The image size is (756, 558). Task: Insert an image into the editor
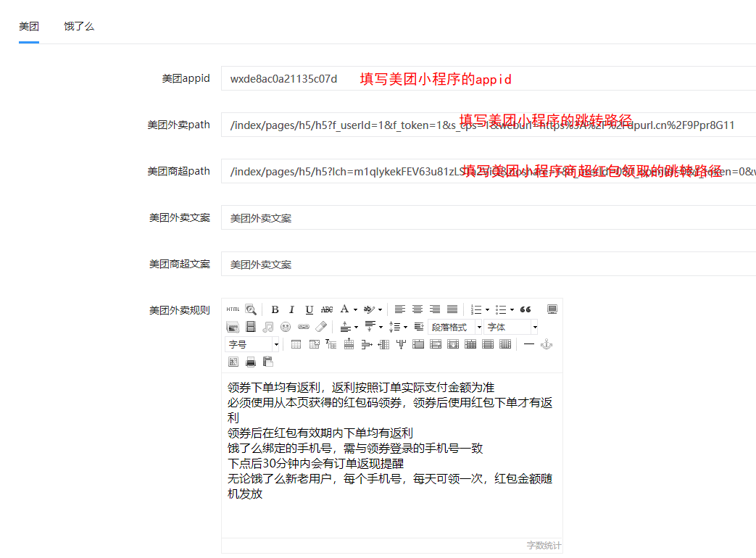[x=233, y=327]
